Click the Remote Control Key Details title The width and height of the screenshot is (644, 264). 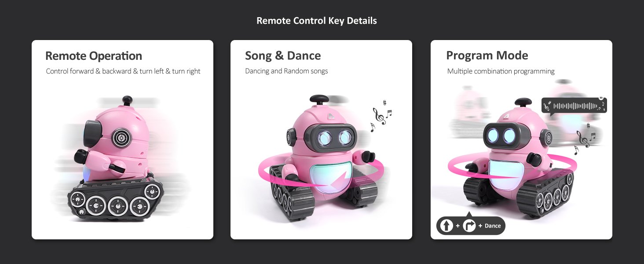[317, 21]
